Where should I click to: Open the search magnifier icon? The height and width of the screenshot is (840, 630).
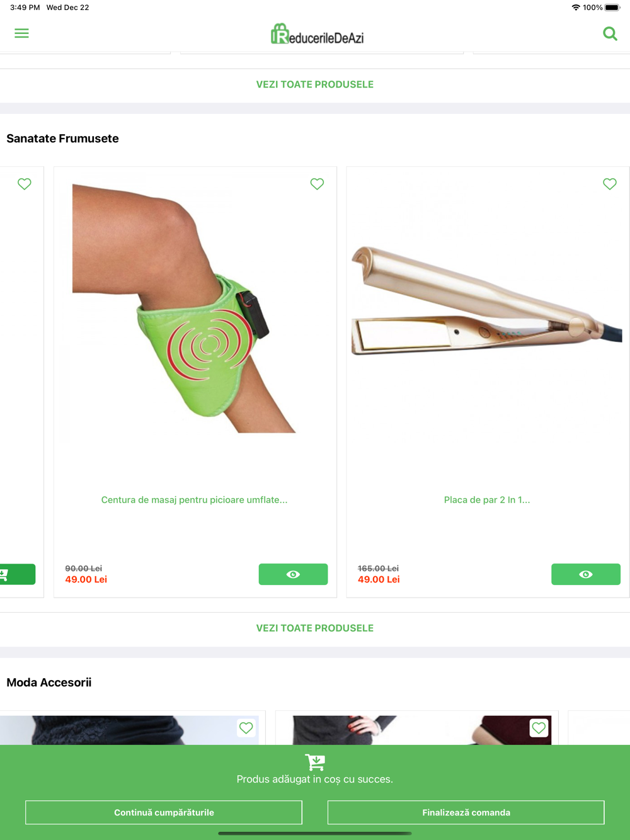(610, 33)
